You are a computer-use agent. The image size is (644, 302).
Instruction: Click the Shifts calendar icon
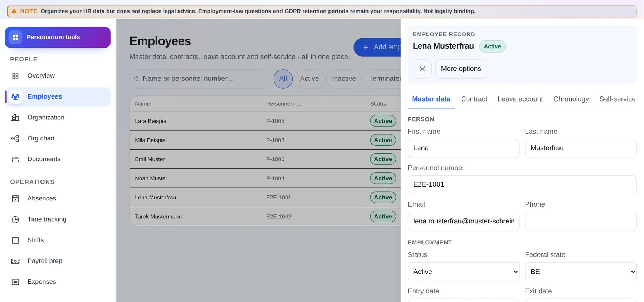15,240
